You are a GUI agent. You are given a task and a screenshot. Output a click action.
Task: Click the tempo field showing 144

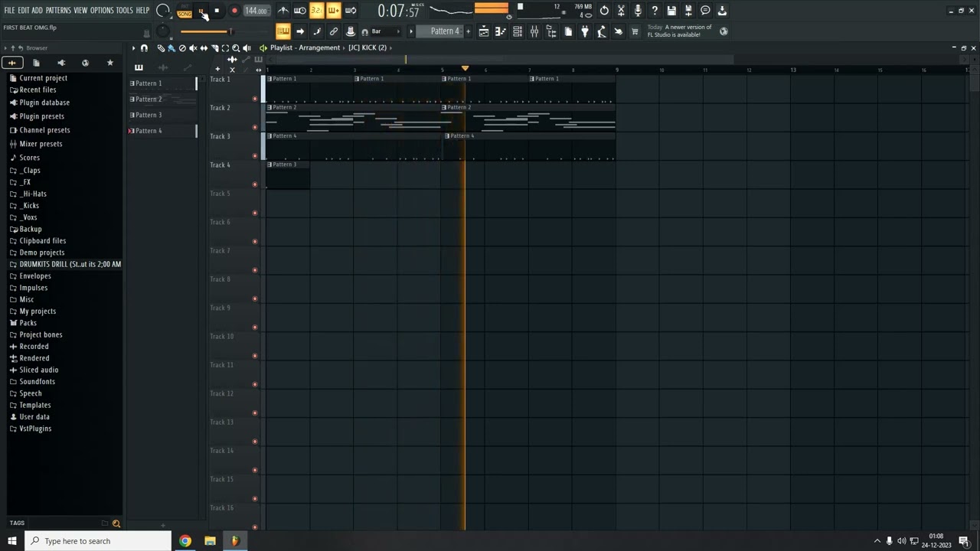256,11
